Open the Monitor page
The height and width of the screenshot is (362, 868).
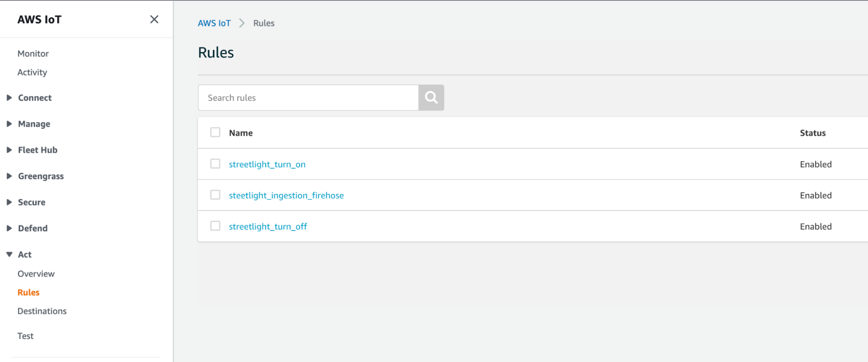coord(33,54)
